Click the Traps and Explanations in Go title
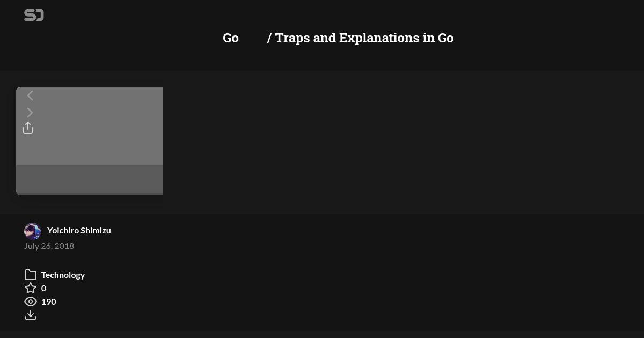The width and height of the screenshot is (644, 338). (364, 38)
